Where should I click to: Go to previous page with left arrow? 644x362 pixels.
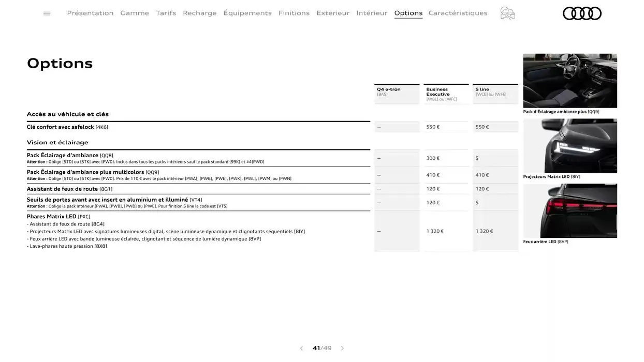click(301, 348)
